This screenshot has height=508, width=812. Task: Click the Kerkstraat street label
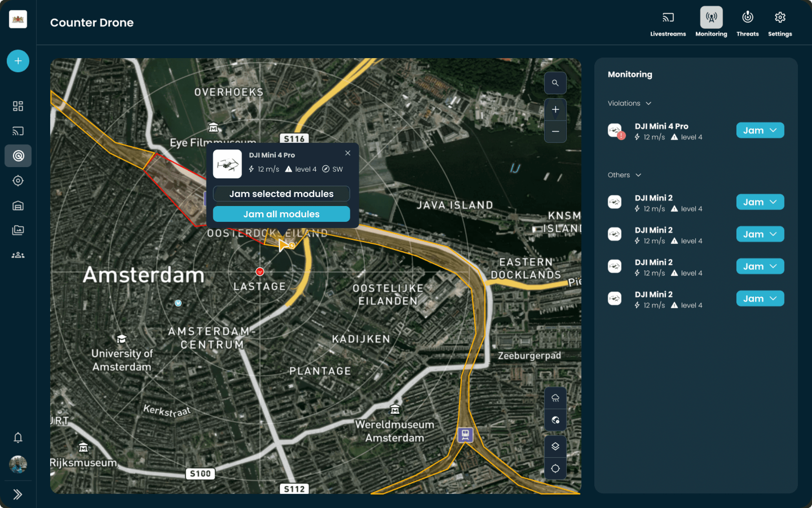[167, 411]
